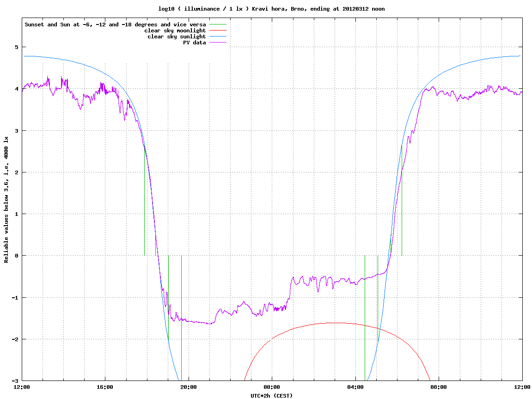The image size is (532, 399).
Task: Select legend entry 'clear sky moonlight'
Action: tap(175, 31)
